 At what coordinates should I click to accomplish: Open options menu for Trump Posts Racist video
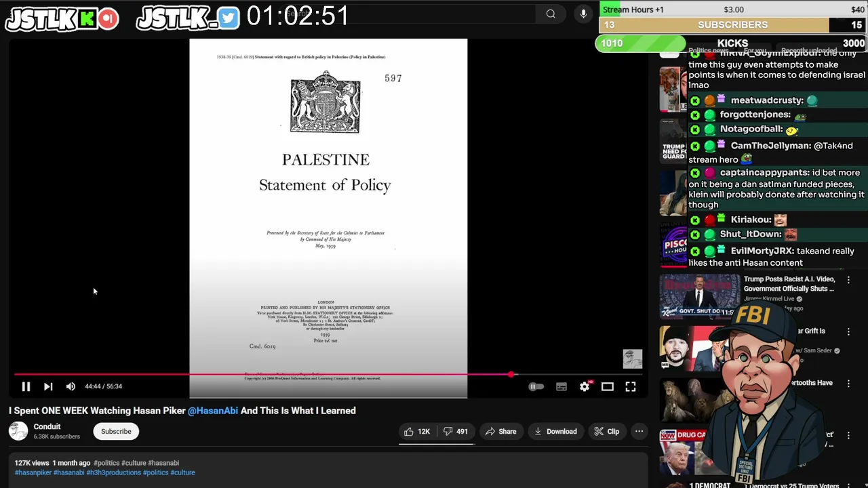pos(848,279)
